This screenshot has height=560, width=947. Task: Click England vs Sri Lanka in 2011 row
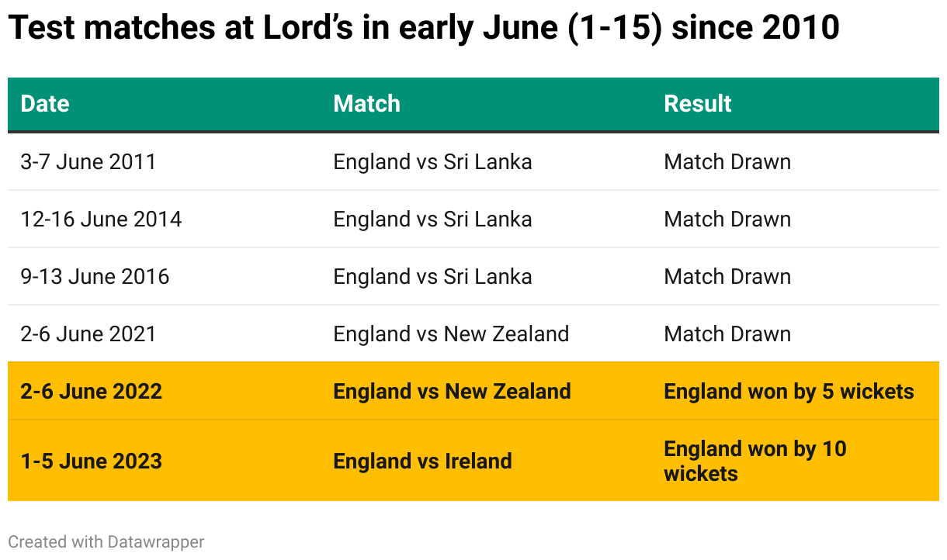[x=432, y=162]
